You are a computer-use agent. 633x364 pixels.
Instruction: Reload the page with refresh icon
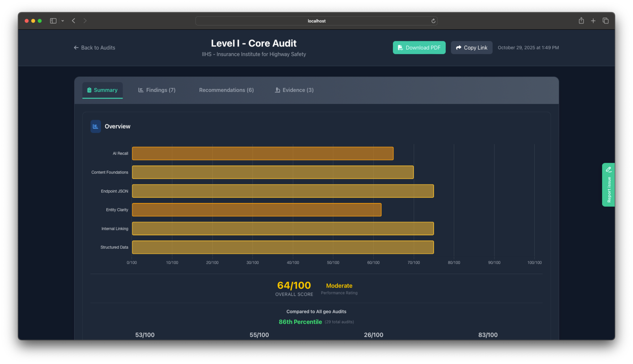pyautogui.click(x=433, y=21)
